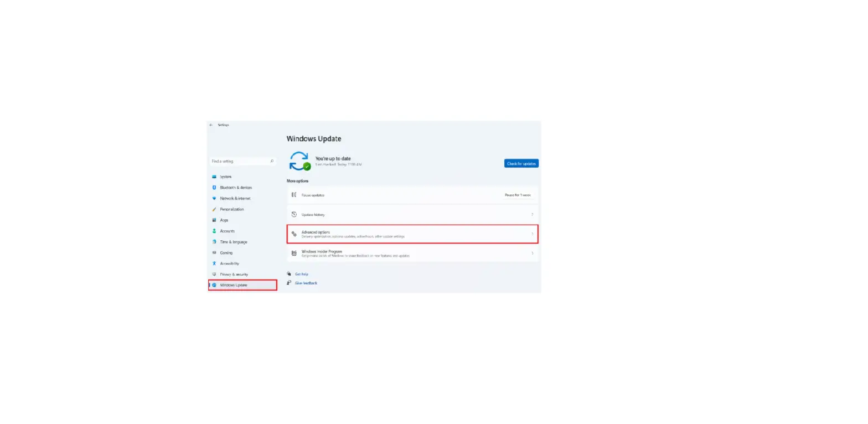The image size is (868, 424).
Task: Navigate to Privacy & security
Action: [x=234, y=274]
